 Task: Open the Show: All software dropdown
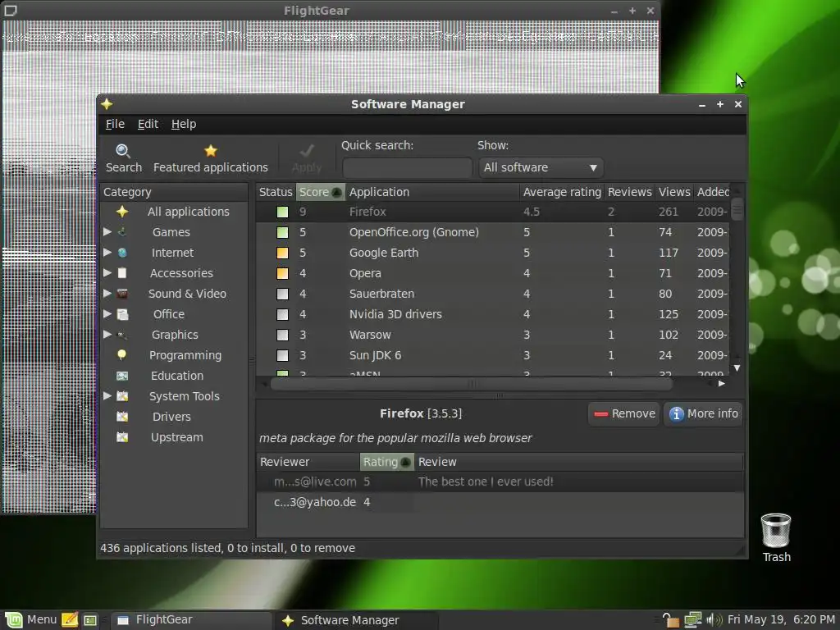(x=541, y=167)
